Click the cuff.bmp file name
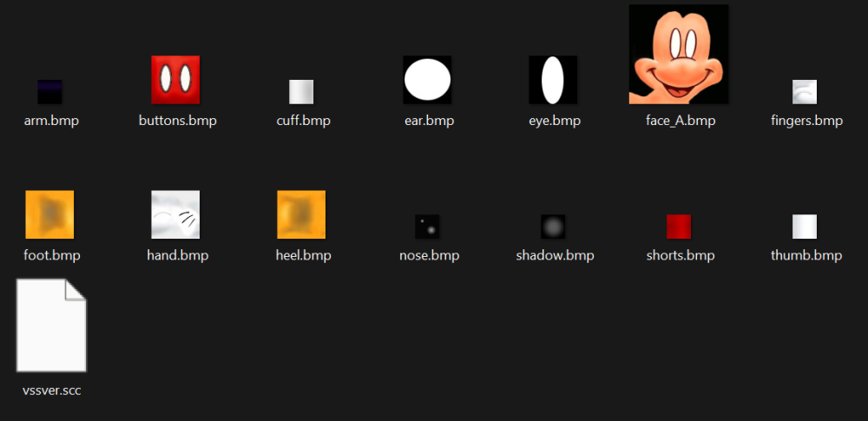The height and width of the screenshot is (421, 868). pos(303,121)
